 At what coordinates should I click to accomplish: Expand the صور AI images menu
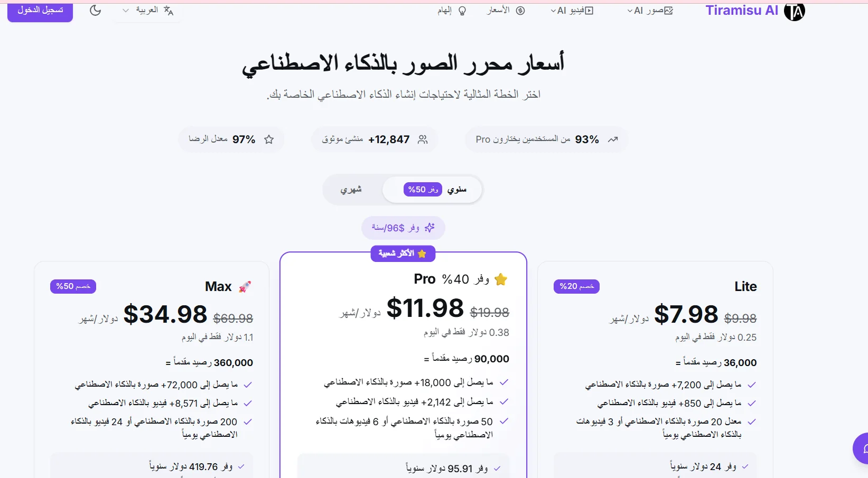click(x=650, y=11)
